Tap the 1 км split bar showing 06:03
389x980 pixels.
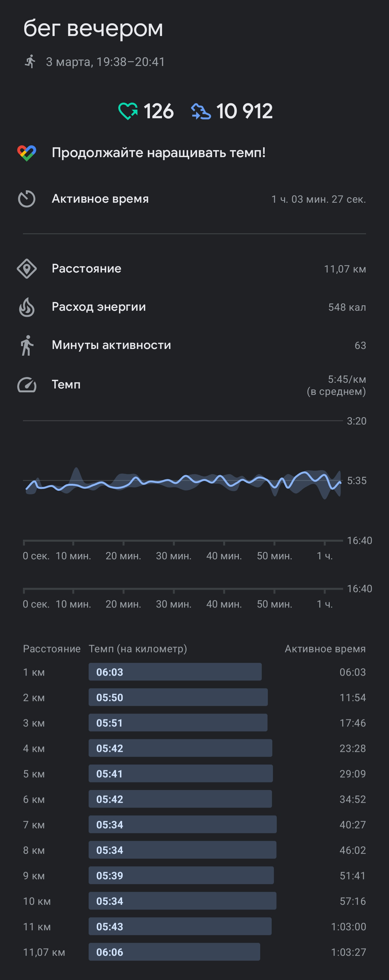(175, 672)
